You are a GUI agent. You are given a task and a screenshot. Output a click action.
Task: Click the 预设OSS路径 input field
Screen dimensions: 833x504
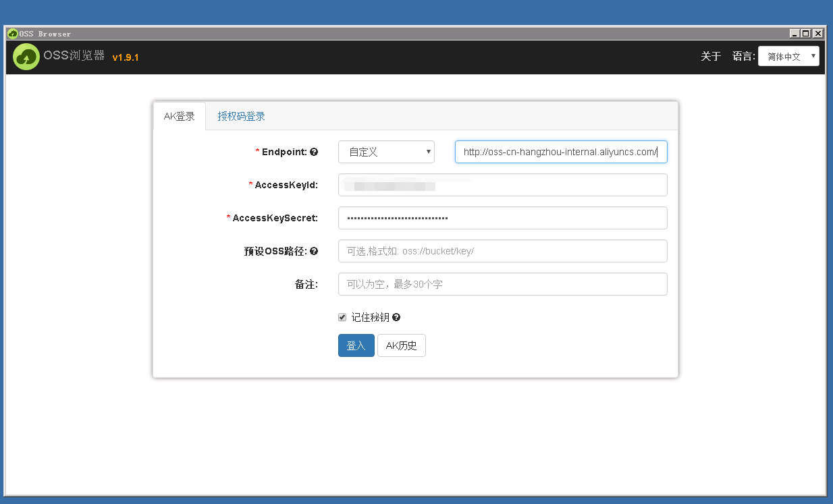(x=503, y=251)
